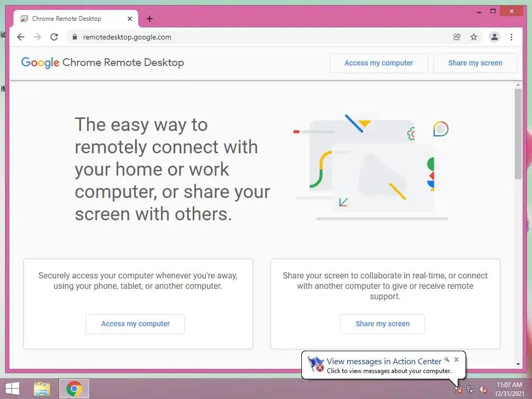Viewport: 532px width, 399px height.
Task: Click Share my screen in the page header
Action: tap(475, 63)
